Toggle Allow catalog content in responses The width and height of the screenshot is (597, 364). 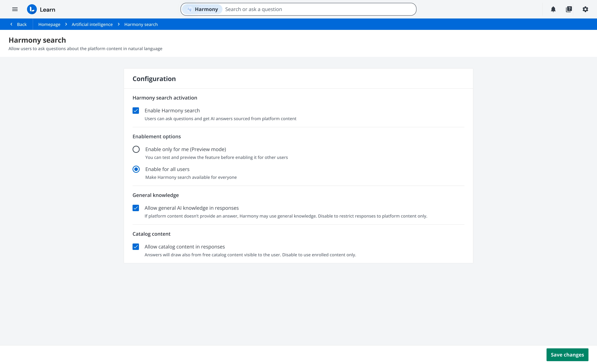coord(136,247)
